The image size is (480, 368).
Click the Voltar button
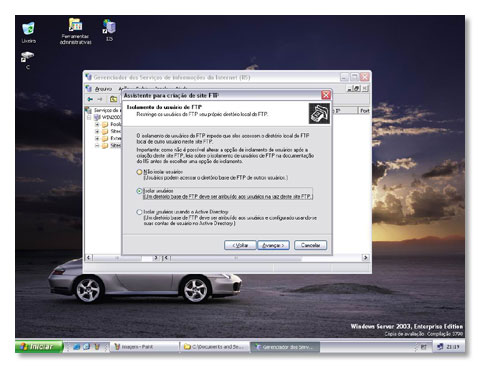point(240,245)
